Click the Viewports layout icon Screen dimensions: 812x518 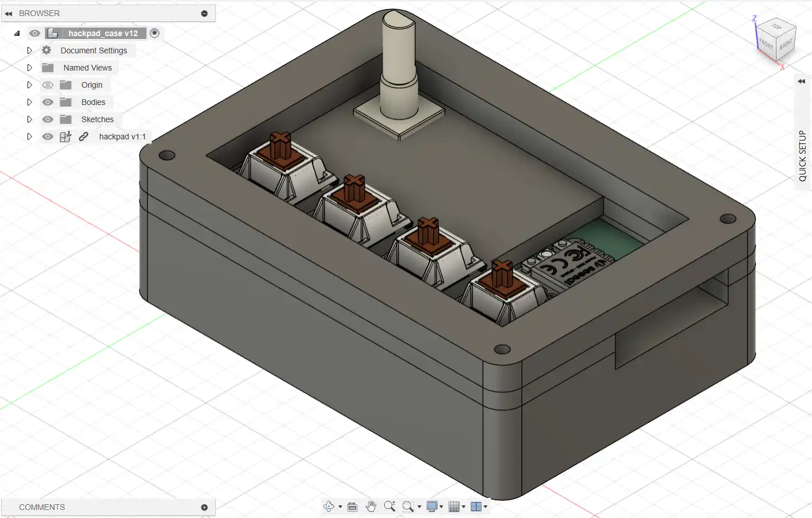pyautogui.click(x=476, y=507)
